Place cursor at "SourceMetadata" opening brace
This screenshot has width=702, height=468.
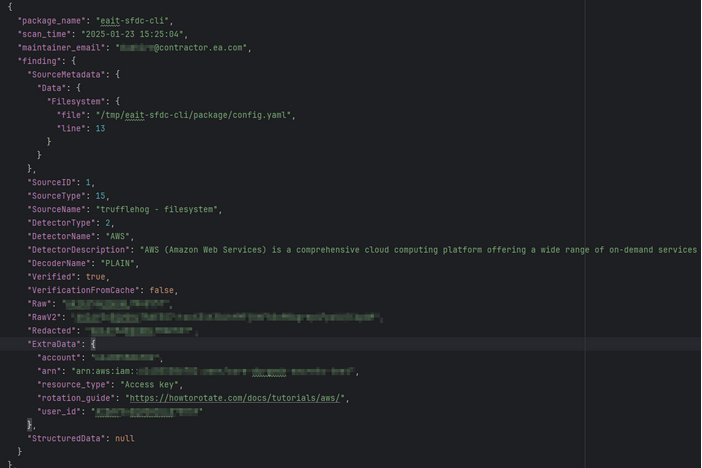tap(117, 74)
